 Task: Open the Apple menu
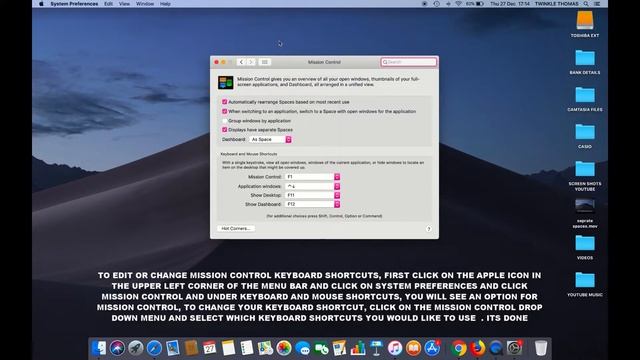[41, 4]
